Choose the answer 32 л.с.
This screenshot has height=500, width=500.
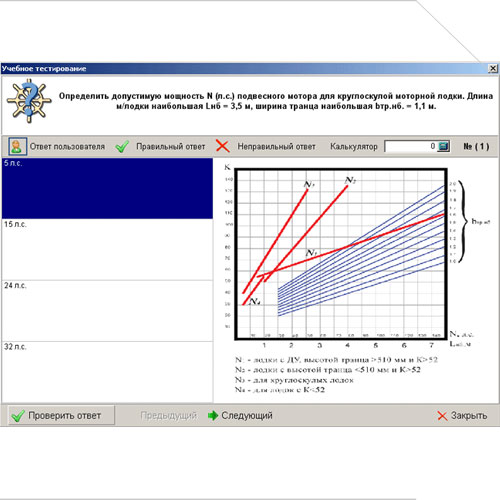(x=107, y=372)
